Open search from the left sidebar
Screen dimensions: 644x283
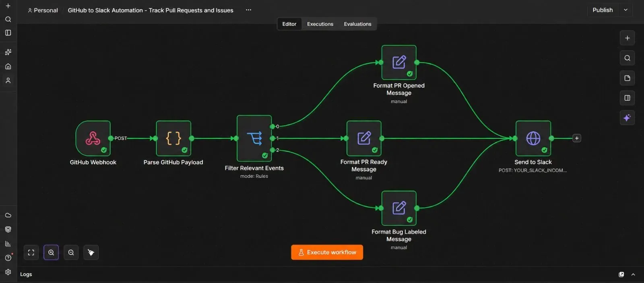8,19
